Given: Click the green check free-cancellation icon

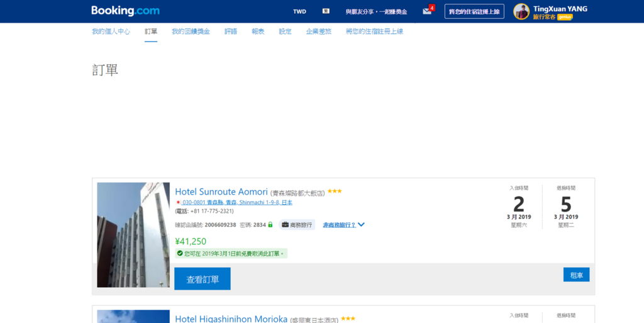Looking at the screenshot, I should click(179, 253).
